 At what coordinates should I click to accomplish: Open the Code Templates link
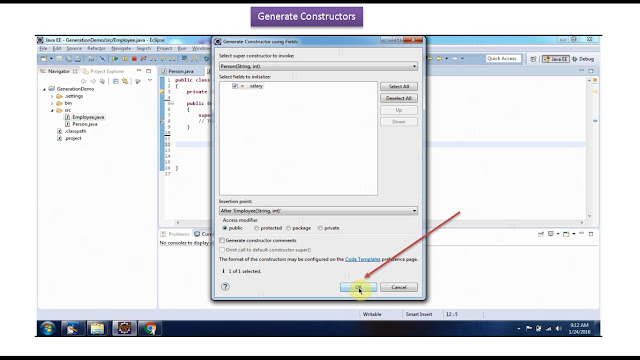point(362,259)
